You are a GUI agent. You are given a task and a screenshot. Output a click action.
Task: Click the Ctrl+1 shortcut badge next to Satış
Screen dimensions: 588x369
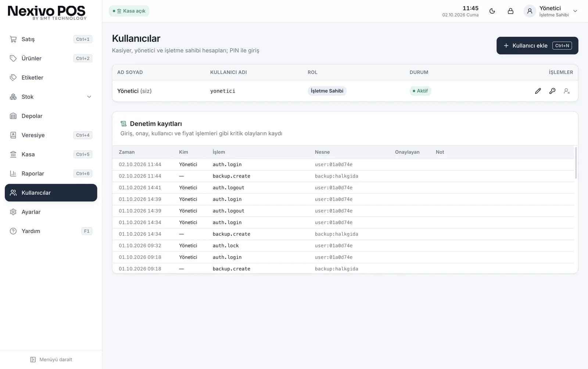83,39
